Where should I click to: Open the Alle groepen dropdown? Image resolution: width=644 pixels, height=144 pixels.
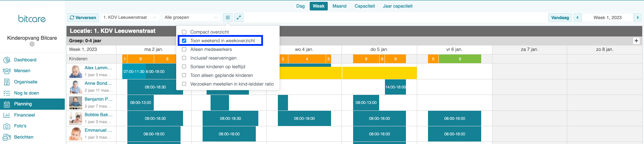point(191,17)
